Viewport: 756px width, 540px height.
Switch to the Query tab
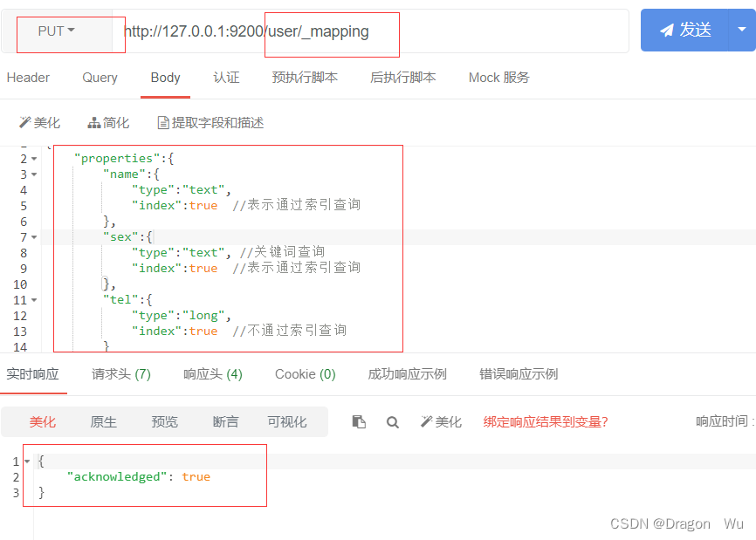tap(100, 78)
